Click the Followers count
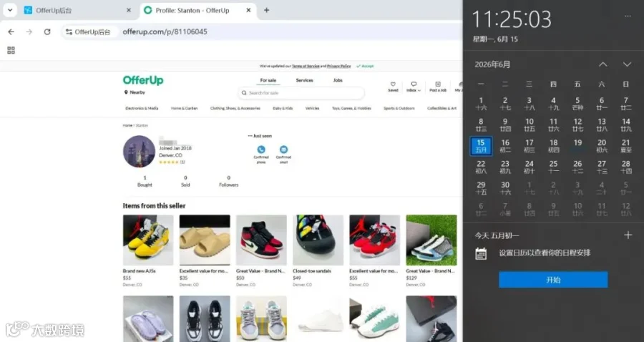 click(229, 182)
